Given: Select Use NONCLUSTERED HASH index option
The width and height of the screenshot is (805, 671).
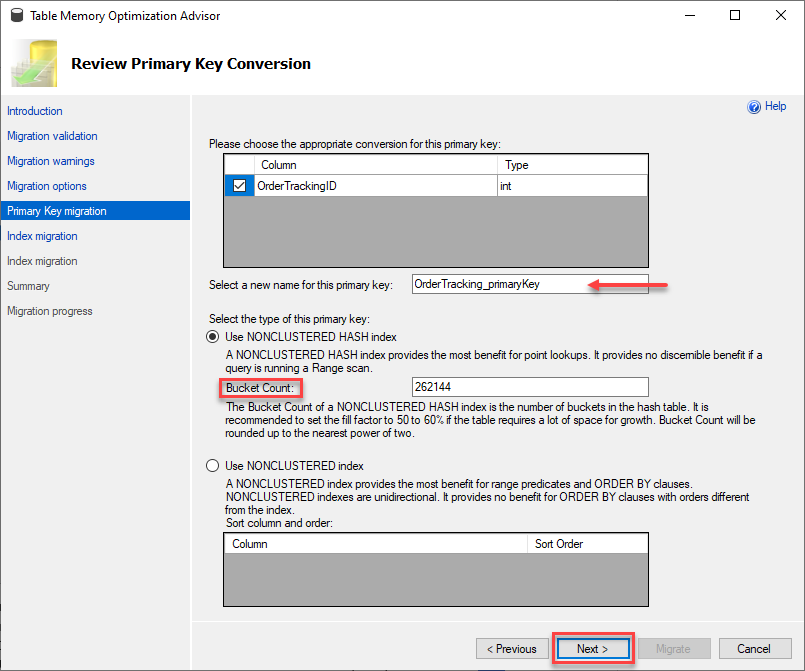Looking at the screenshot, I should pos(213,337).
